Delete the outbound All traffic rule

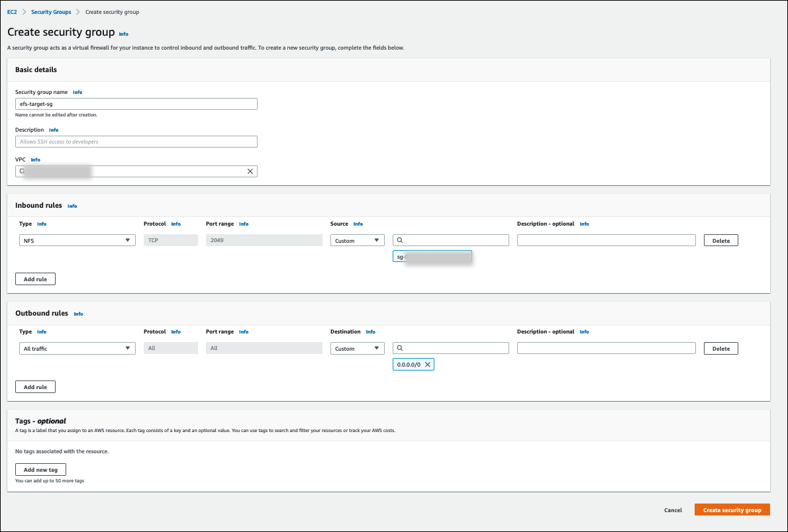point(720,349)
